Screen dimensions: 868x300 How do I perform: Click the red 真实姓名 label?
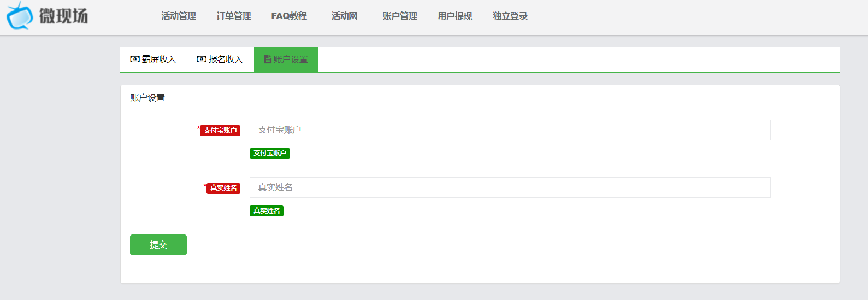click(x=223, y=188)
